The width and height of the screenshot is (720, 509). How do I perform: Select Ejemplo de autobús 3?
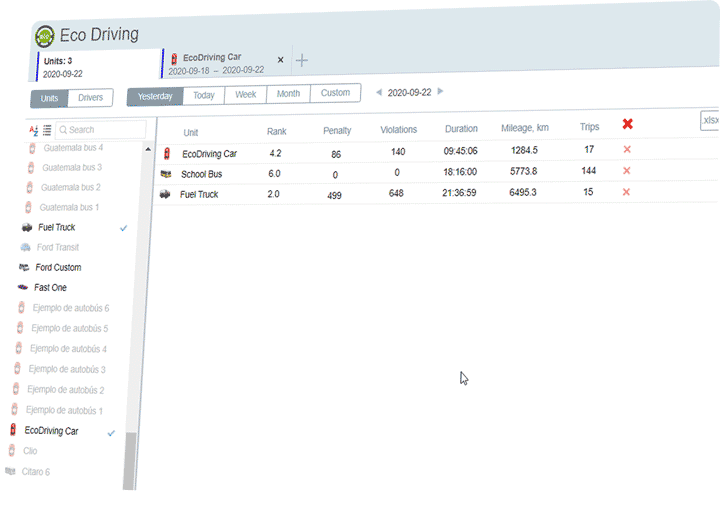tap(67, 369)
